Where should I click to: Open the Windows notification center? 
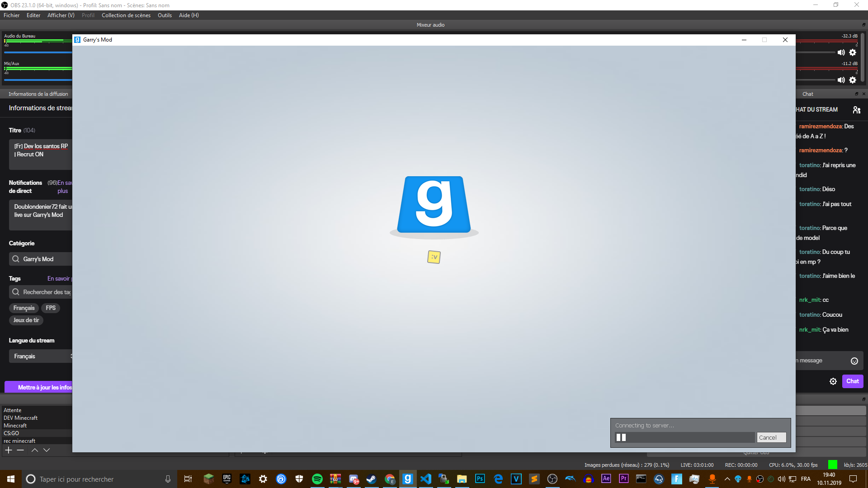point(853,479)
